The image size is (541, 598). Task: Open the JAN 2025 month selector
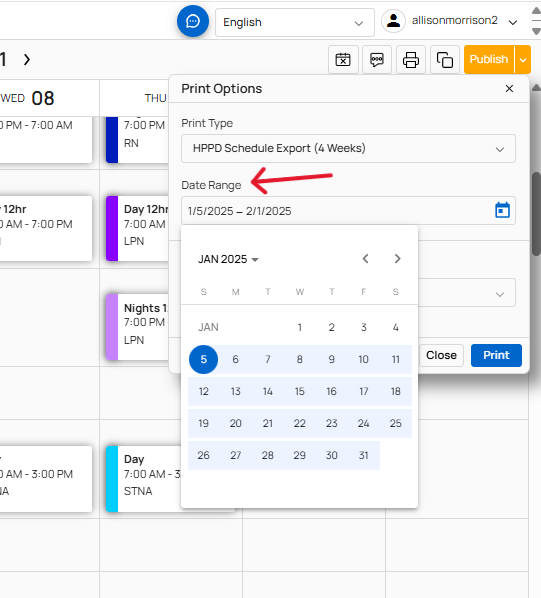(x=228, y=259)
